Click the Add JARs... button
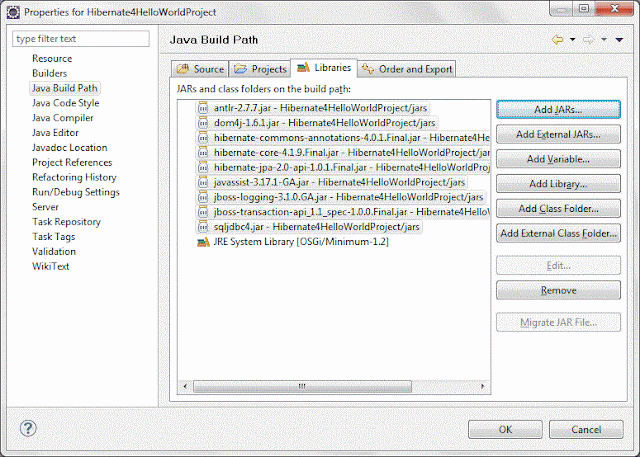Viewport: 640px width, 457px height. click(x=558, y=109)
